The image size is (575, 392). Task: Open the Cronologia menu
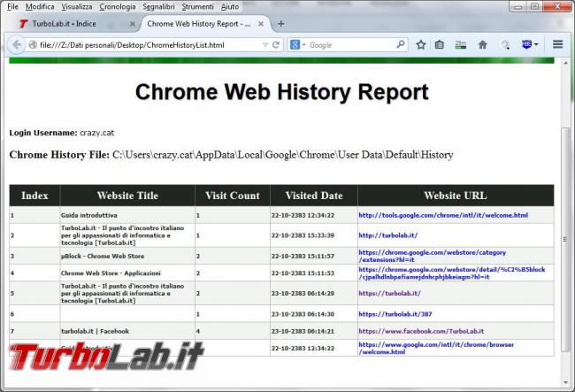tap(118, 6)
